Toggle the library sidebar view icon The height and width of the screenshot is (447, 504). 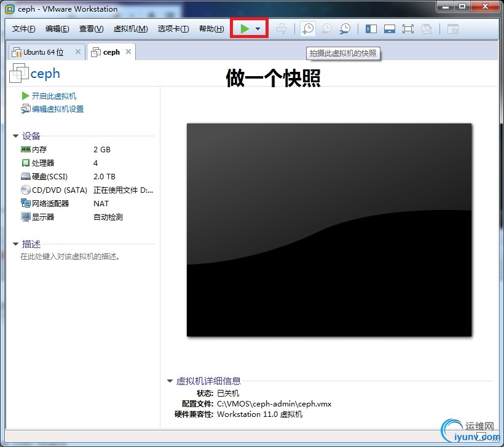click(371, 29)
